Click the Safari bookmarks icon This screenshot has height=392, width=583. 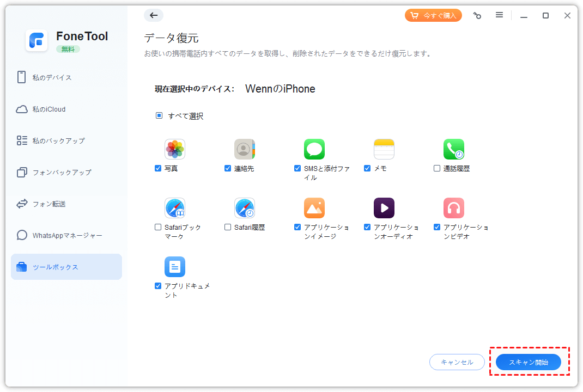pyautogui.click(x=175, y=208)
